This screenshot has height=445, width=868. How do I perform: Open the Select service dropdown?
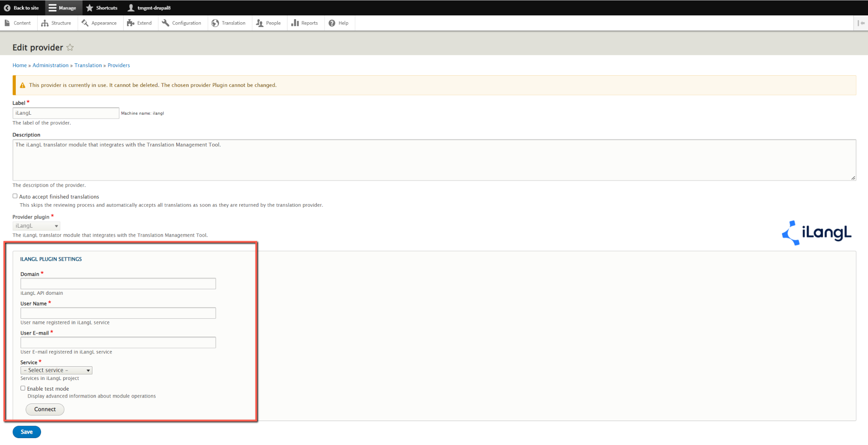[56, 370]
